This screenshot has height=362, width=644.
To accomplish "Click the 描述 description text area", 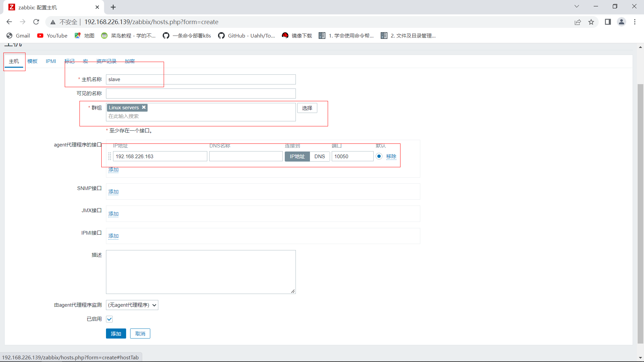I will pos(201,272).
